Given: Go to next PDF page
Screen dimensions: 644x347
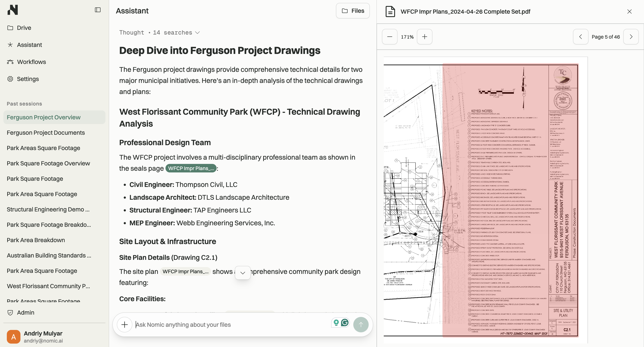Looking at the screenshot, I should (x=631, y=37).
